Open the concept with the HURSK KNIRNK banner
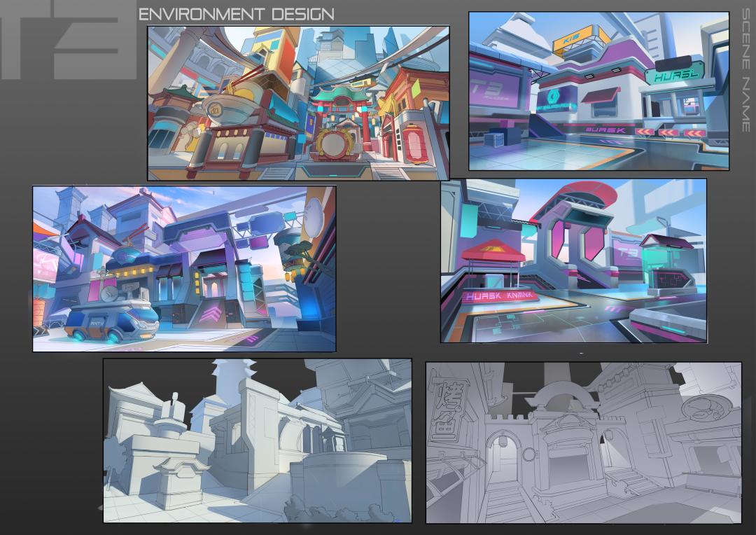756x535 pixels. pos(574,260)
